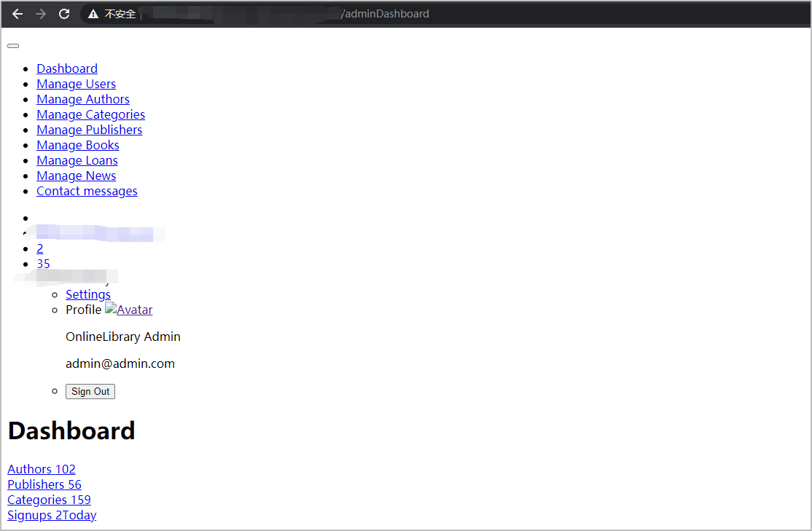
Task: Navigate to Manage Publishers
Action: point(89,130)
